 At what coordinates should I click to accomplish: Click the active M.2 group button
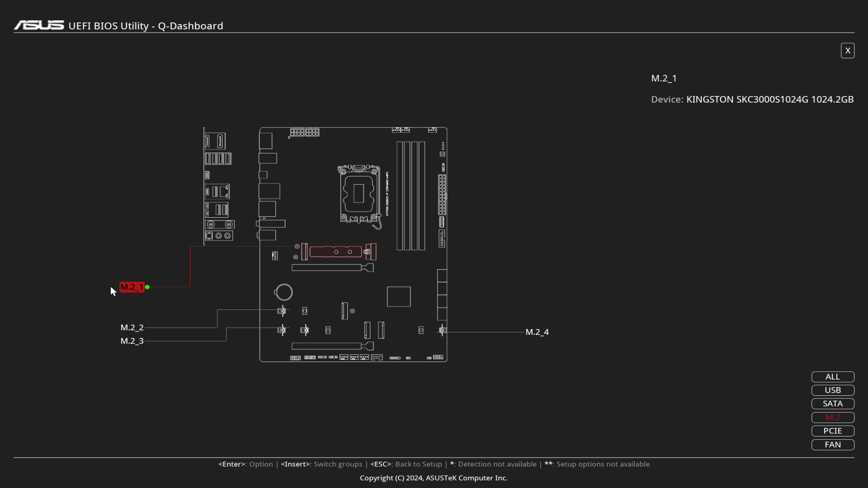[x=832, y=418]
